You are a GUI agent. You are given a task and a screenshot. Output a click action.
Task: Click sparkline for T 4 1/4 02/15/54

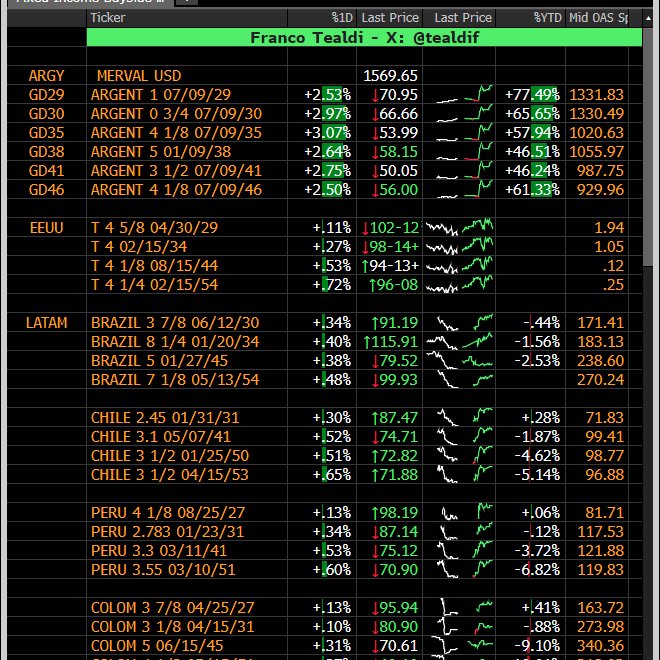(459, 284)
